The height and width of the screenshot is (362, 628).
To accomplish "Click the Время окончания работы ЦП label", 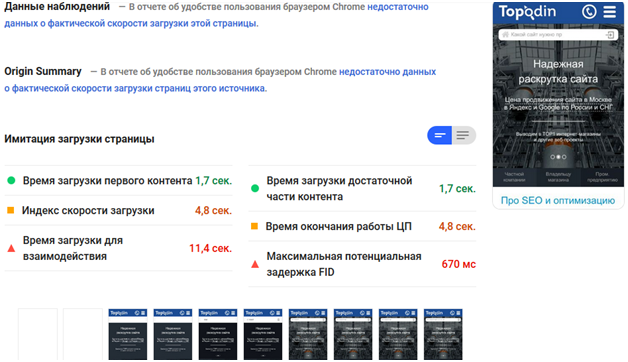I will (338, 226).
